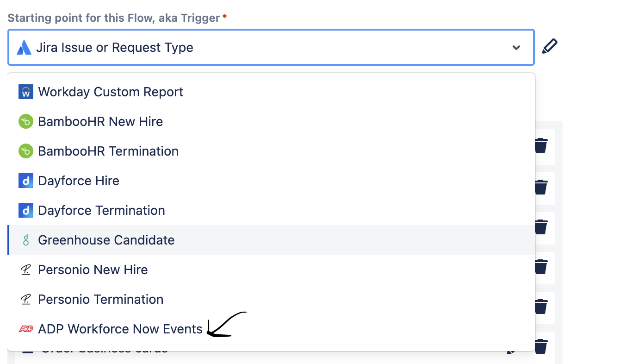Choose Personio New Hire trigger

(271, 270)
